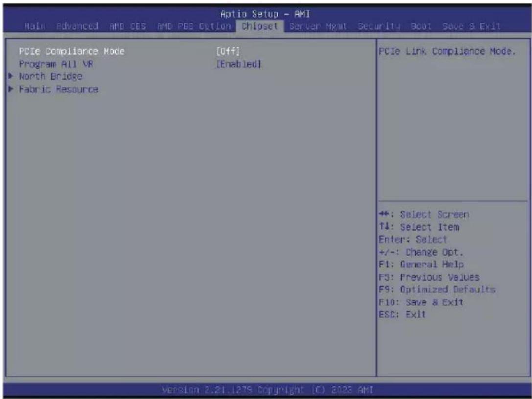Image resolution: width=532 pixels, height=399 pixels.
Task: Click the 'F10: Save & Exit' hint
Action: pos(421,302)
